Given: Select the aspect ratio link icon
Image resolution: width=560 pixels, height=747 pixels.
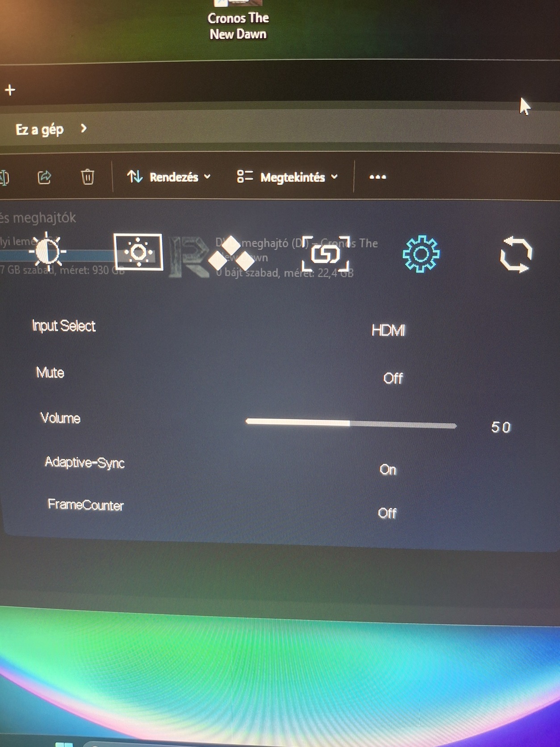Looking at the screenshot, I should (x=326, y=254).
